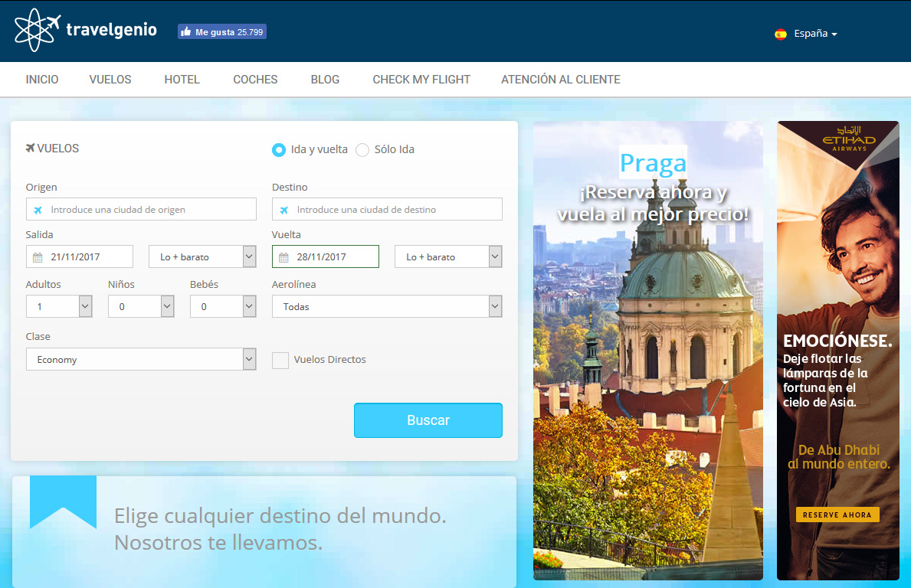Image resolution: width=911 pixels, height=588 pixels.
Task: Click the calendar icon in Salida field
Action: 38,257
